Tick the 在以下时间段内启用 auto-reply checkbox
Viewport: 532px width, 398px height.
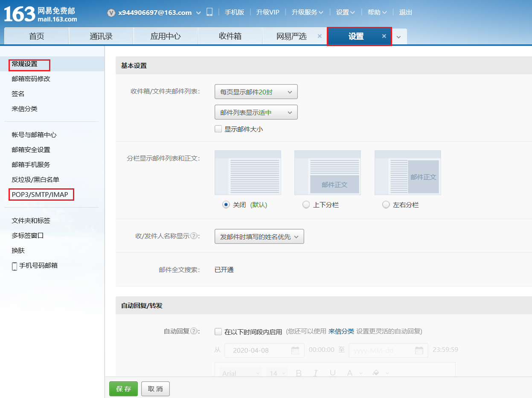pyautogui.click(x=218, y=331)
